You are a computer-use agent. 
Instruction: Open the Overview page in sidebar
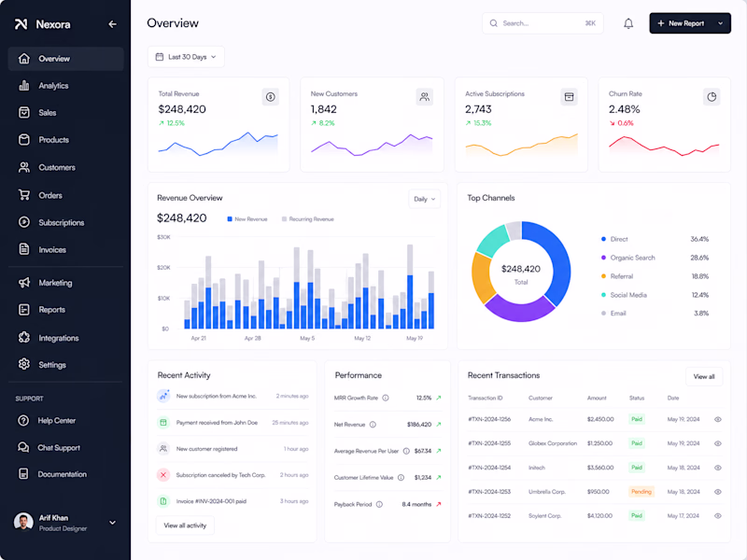[65, 59]
